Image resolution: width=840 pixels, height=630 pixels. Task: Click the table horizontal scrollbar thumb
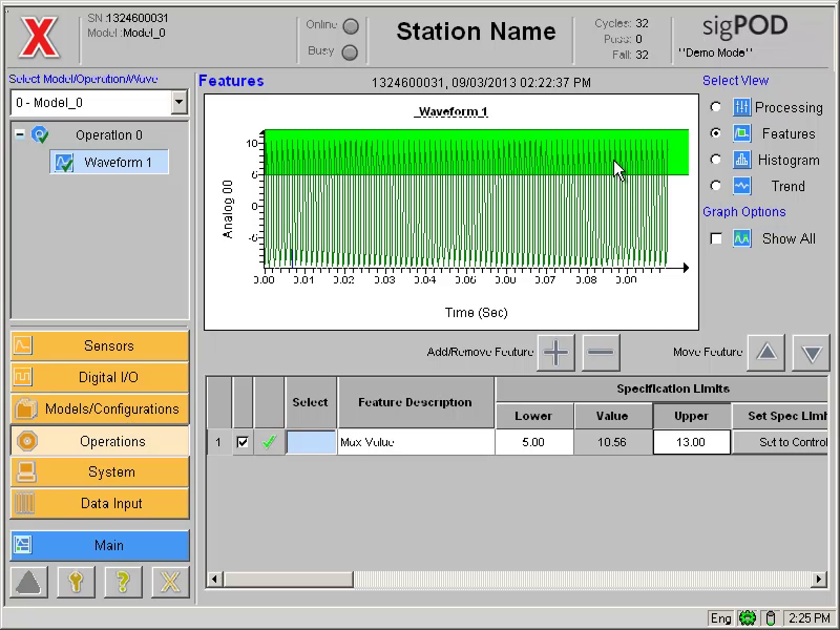tap(288, 580)
